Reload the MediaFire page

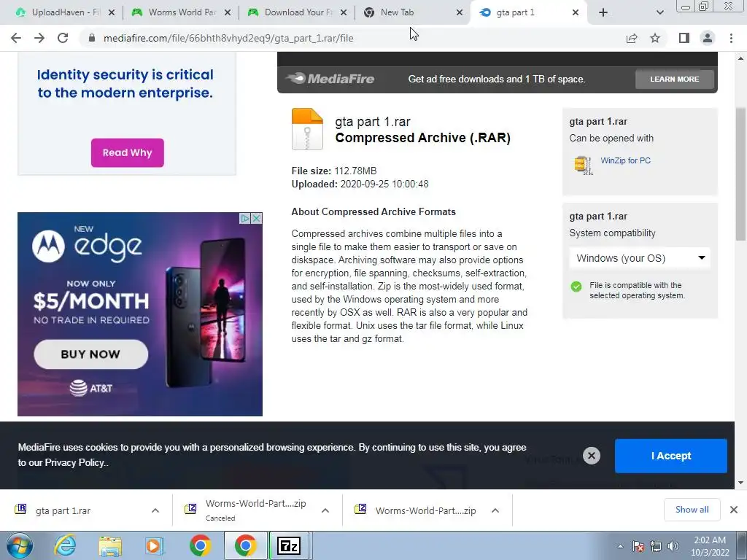click(x=63, y=38)
